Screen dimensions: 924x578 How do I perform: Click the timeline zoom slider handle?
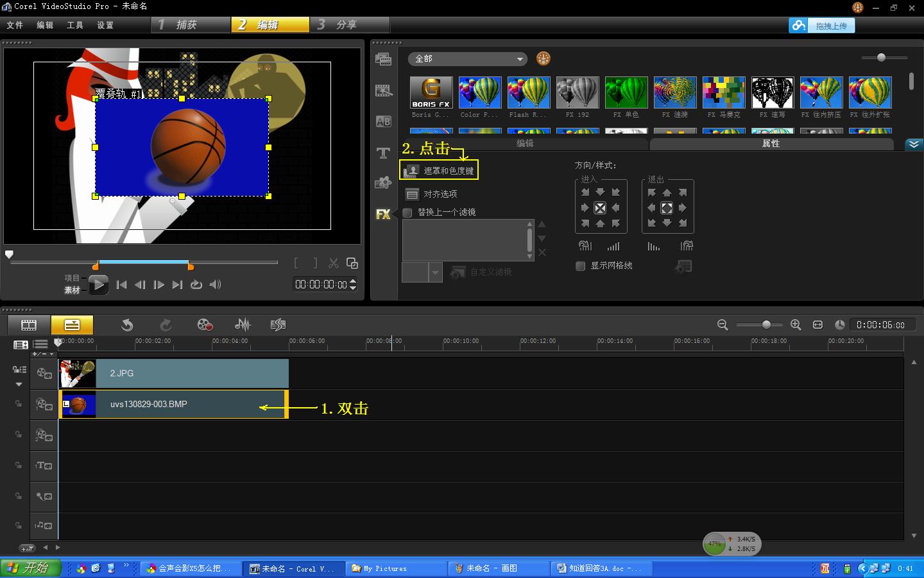[766, 325]
